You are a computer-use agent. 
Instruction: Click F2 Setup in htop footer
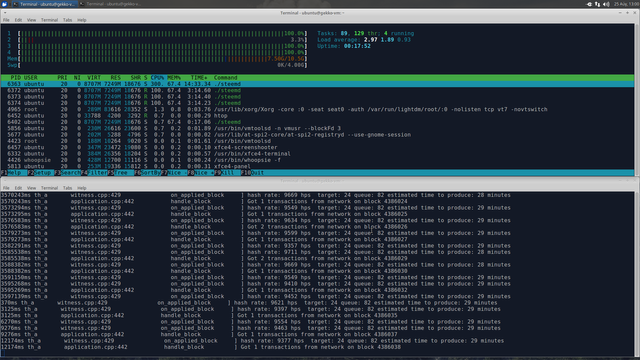(x=40, y=173)
